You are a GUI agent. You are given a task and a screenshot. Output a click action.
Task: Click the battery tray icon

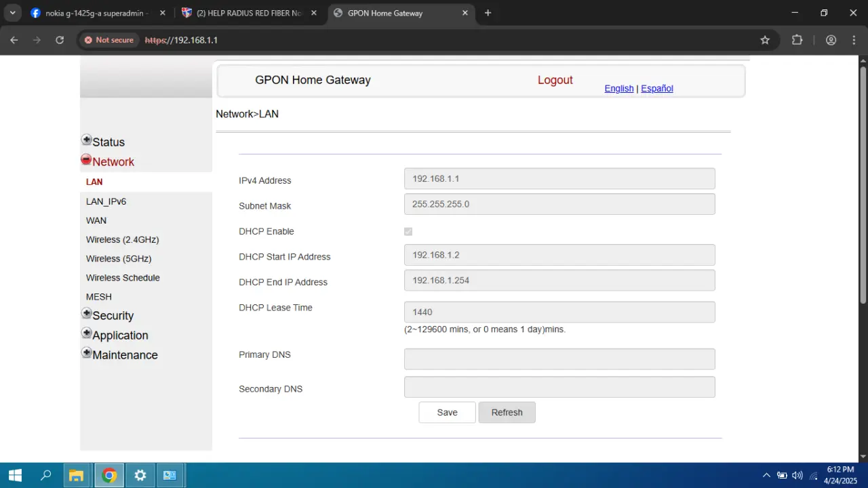[782, 475]
